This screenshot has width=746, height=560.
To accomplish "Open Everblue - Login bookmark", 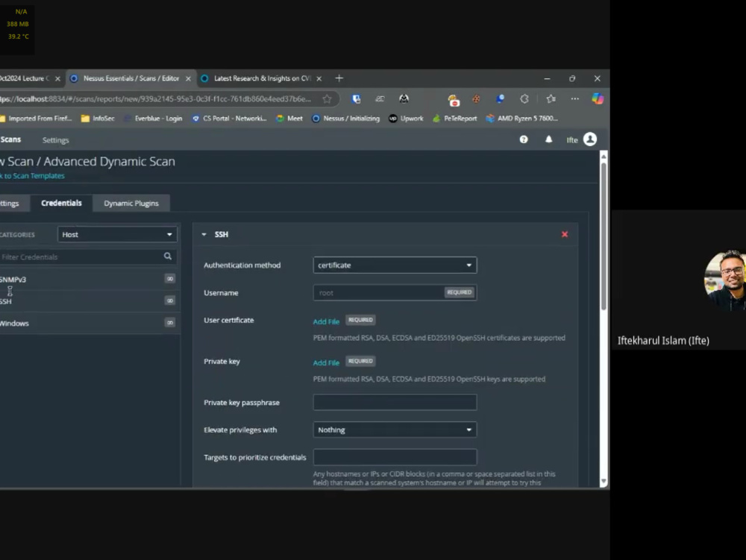I will (x=153, y=119).
